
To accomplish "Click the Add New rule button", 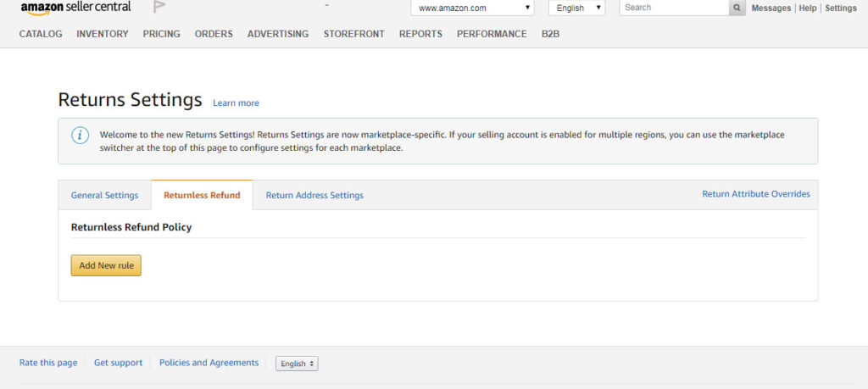I will point(106,265).
